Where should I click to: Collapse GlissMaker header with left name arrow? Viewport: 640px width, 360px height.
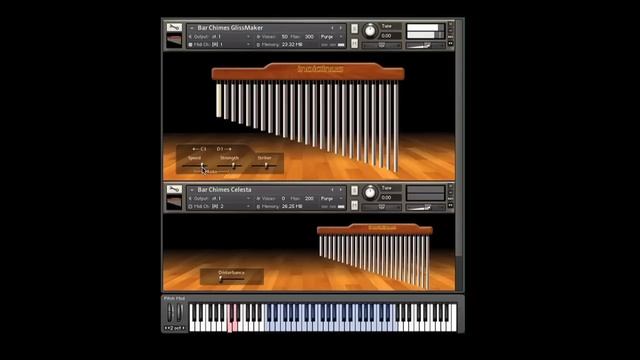(192, 28)
